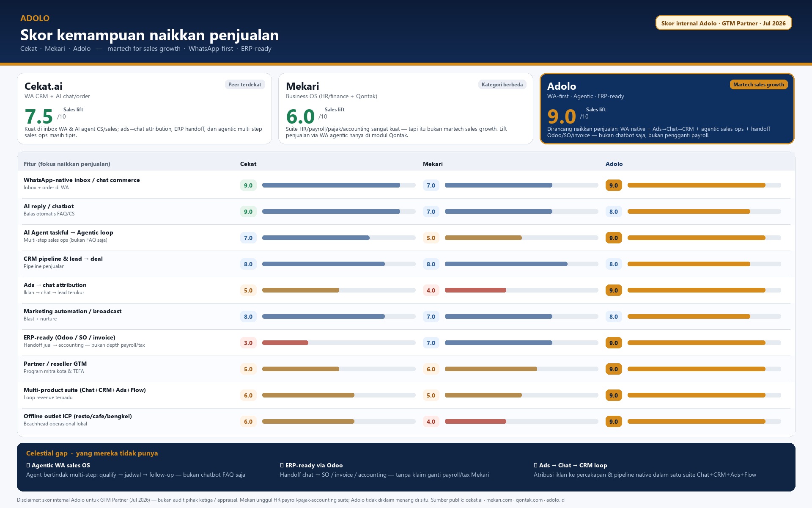Click Cekat's 5.0 score chip in Ads chat attribution row
This screenshot has height=508, width=812.
point(248,290)
